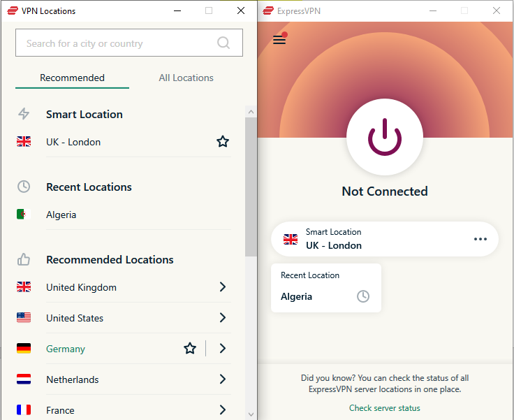This screenshot has width=514, height=420.
Task: Click the power button to connect VPN
Action: click(x=385, y=137)
